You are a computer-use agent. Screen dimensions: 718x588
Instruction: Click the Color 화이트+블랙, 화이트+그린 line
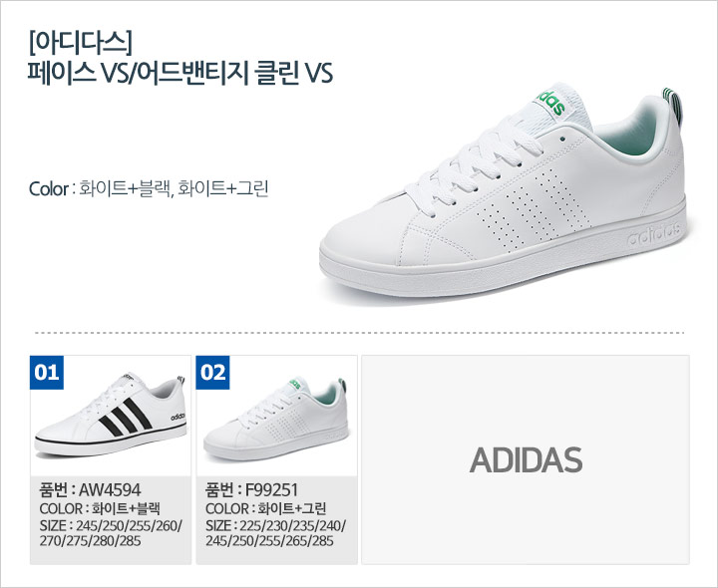[x=149, y=188]
